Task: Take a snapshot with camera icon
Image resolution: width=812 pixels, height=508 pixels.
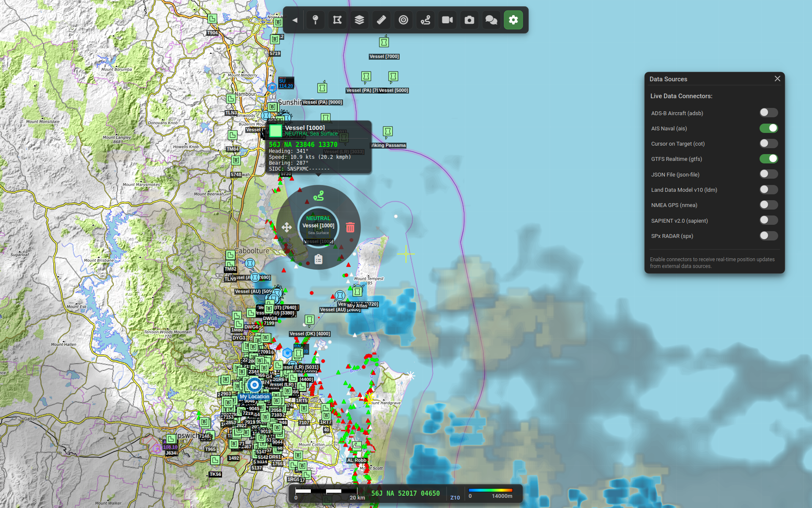Action: coord(469,20)
